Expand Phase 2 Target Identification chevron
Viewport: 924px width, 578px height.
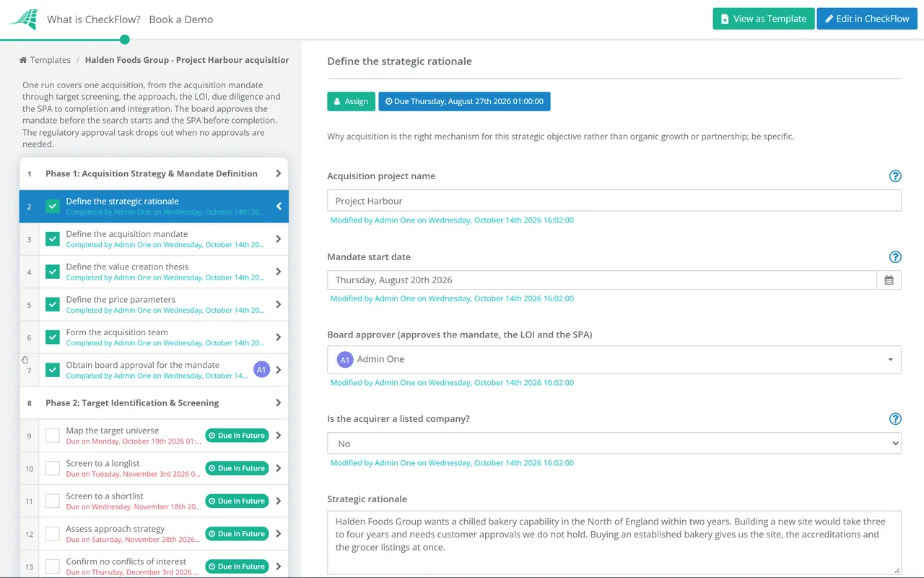(279, 403)
